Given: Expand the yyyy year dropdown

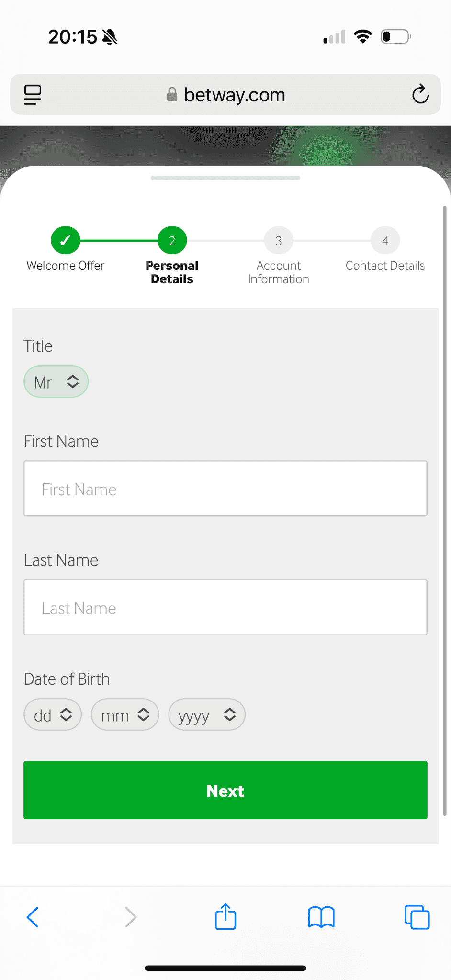Looking at the screenshot, I should pyautogui.click(x=207, y=714).
